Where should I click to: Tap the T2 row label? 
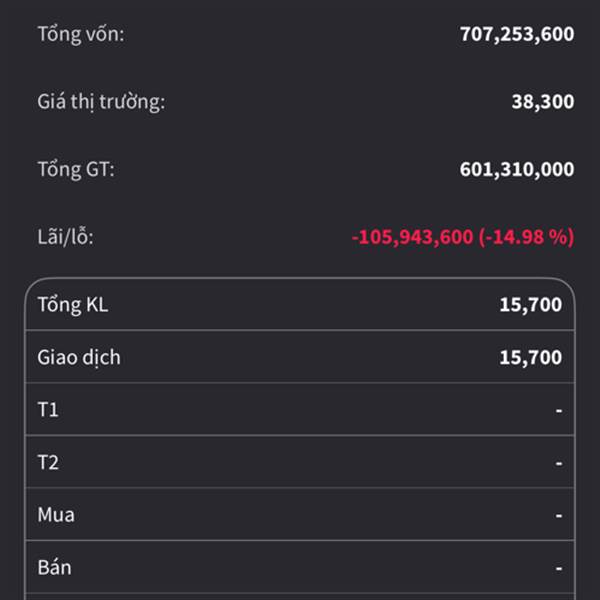pyautogui.click(x=48, y=462)
